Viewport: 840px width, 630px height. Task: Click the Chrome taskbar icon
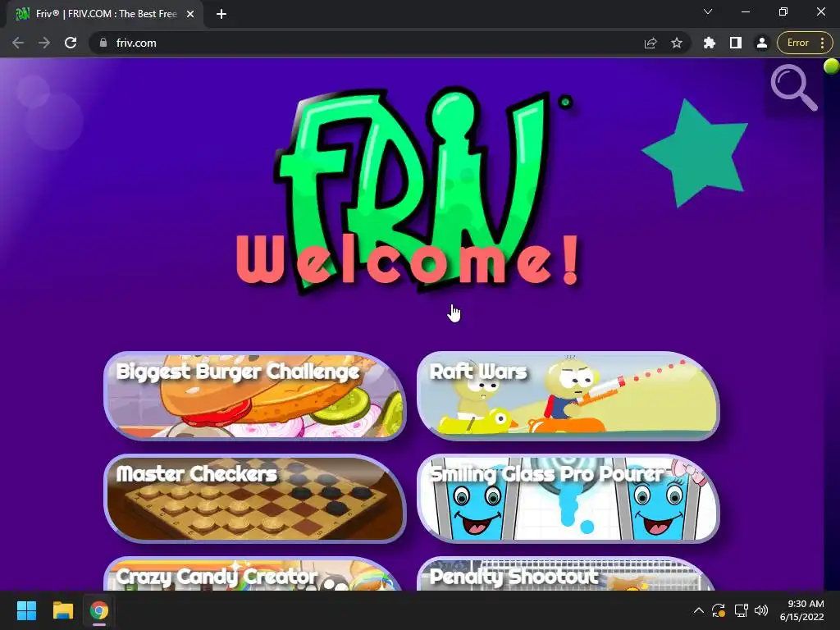(x=98, y=610)
